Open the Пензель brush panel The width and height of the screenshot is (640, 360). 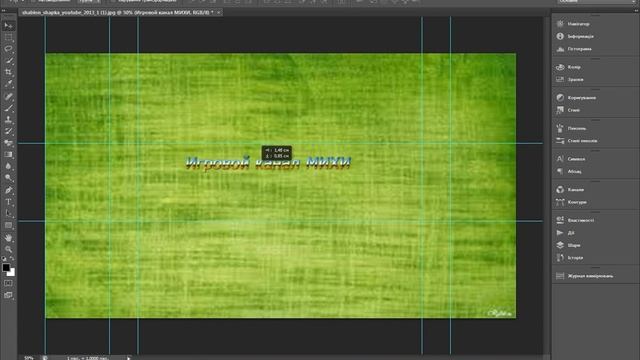pyautogui.click(x=572, y=129)
